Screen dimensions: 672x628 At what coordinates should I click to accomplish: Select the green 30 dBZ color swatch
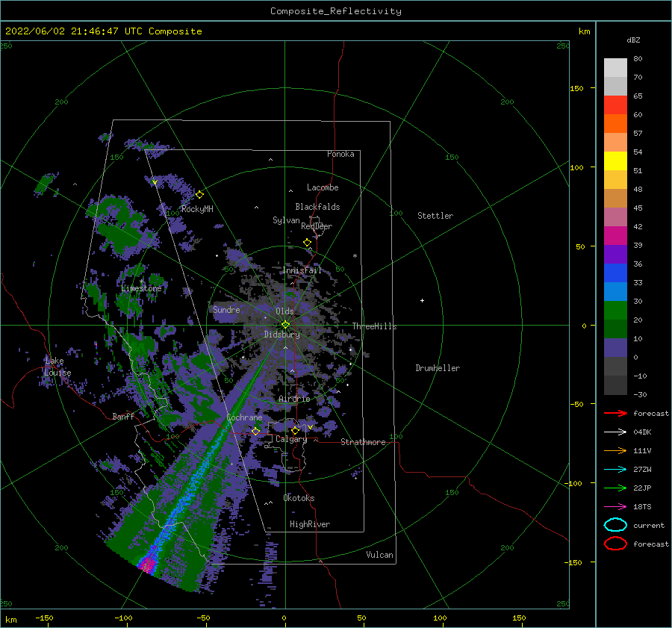click(615, 310)
